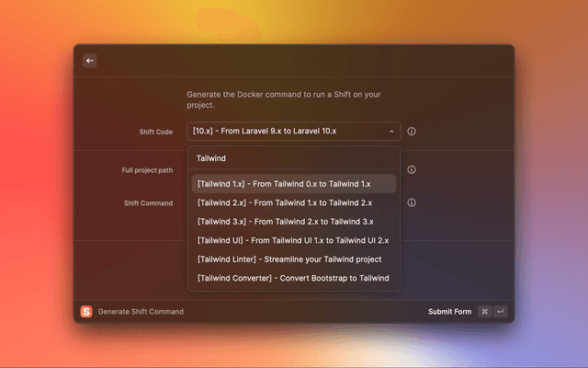Click the back arrow button

pos(90,61)
